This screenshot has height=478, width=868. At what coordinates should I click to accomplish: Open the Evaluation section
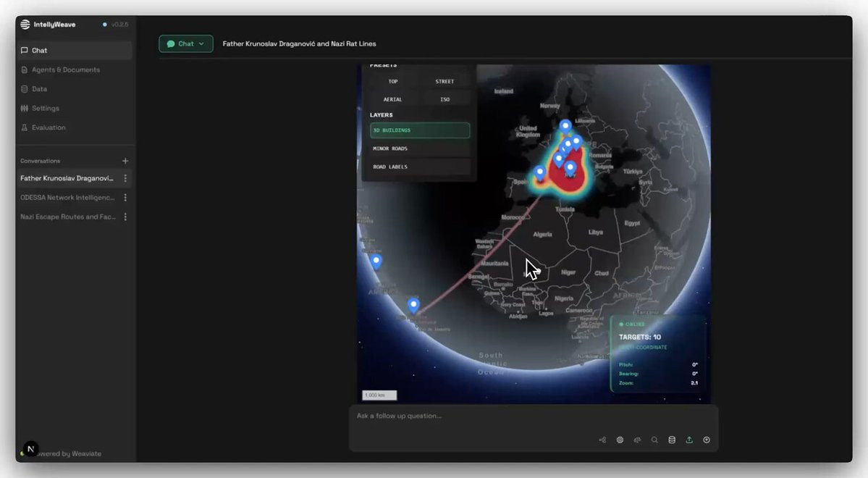pos(74,127)
